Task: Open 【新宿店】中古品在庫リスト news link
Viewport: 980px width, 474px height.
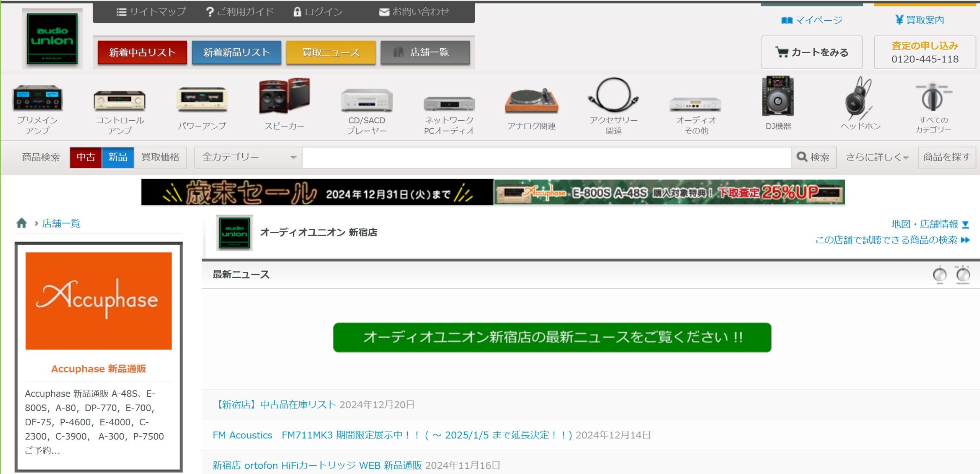Action: 274,405
